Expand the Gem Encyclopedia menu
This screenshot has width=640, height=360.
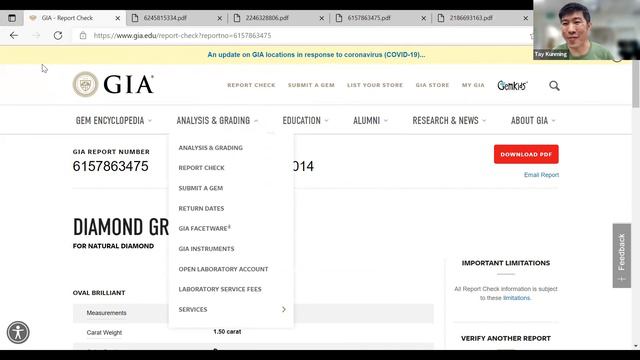pos(113,120)
